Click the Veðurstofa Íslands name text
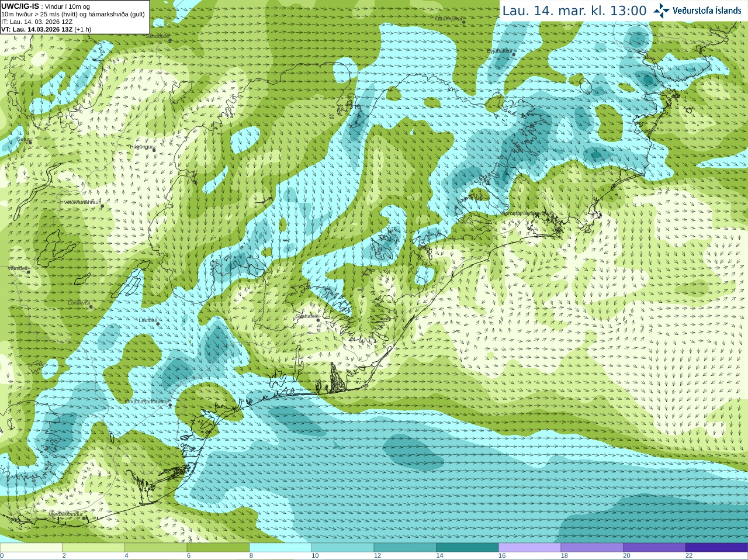This screenshot has height=560, width=748. (707, 11)
